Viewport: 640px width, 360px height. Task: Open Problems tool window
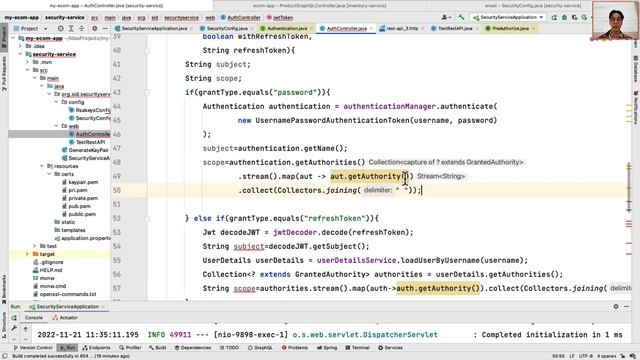(x=295, y=348)
